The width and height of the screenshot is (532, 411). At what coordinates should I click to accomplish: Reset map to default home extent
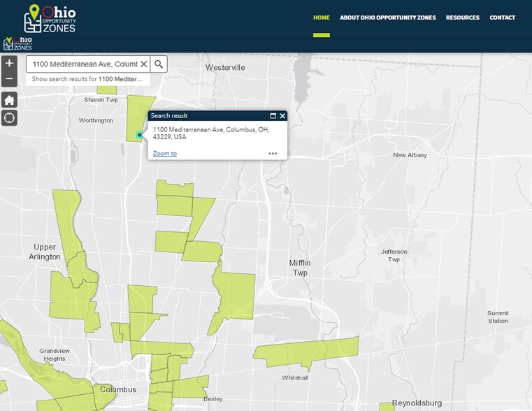point(9,100)
